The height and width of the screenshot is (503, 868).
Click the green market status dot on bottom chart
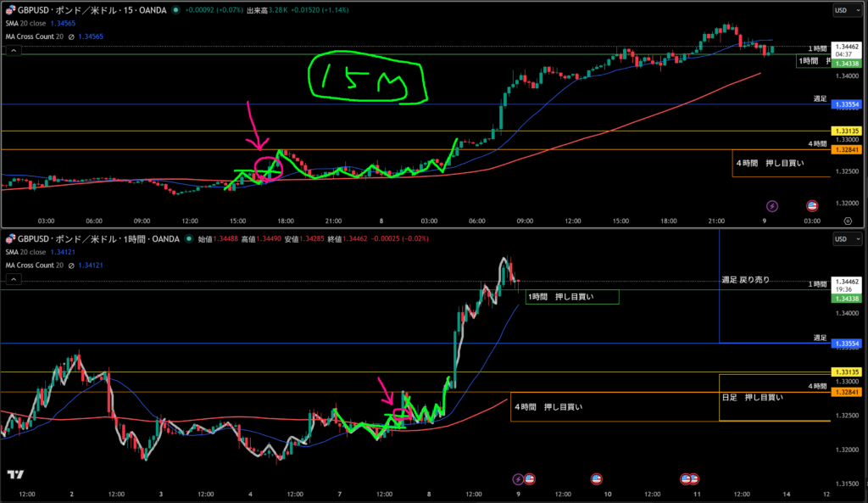pos(188,239)
